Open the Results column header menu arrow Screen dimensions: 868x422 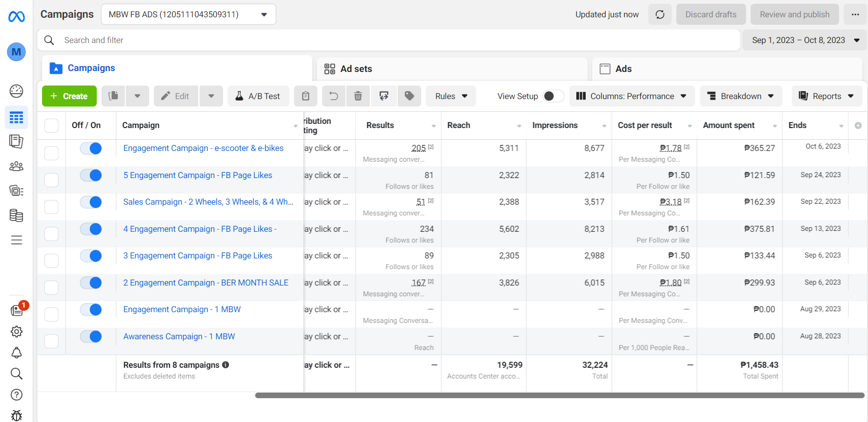coord(434,126)
